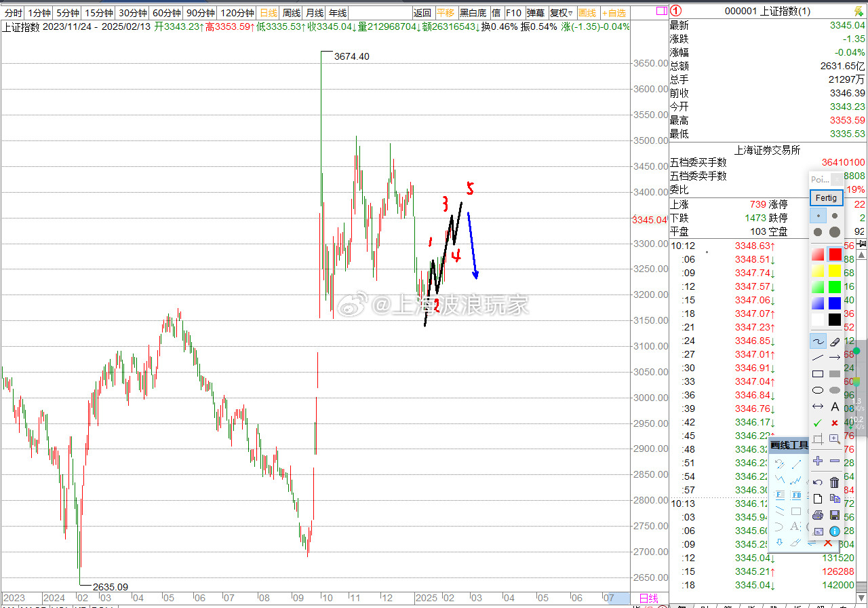Select the filled gray rectangle tool
This screenshot has height=608, width=868.
point(835,374)
